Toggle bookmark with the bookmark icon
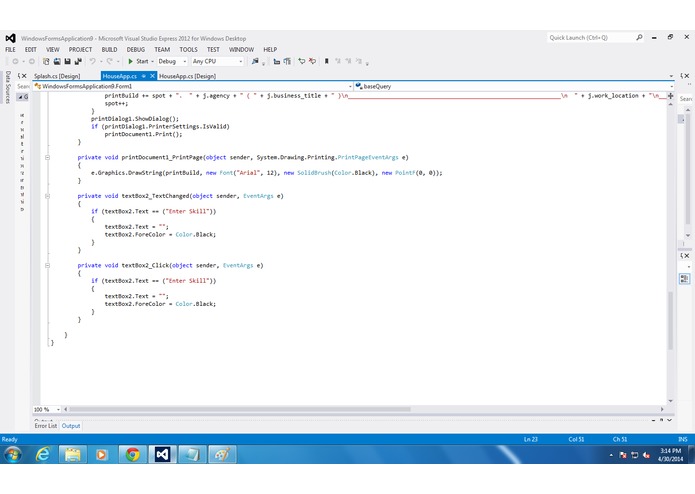Image resolution: width=695 pixels, height=494 pixels. click(x=327, y=62)
